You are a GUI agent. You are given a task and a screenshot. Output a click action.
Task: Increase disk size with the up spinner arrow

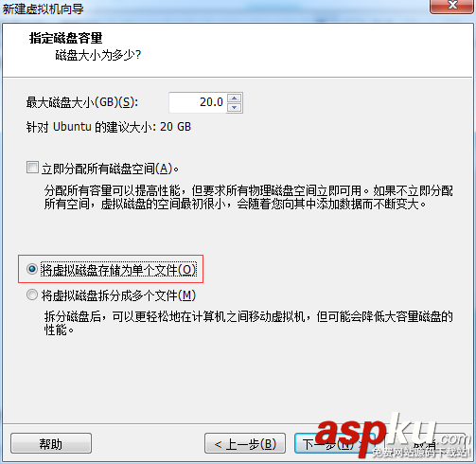234,98
